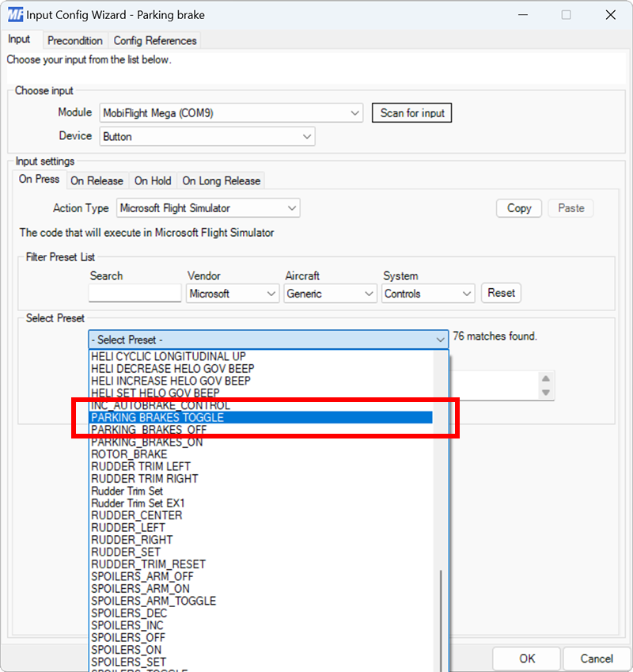Open the Action Type dropdown
Image resolution: width=633 pixels, height=672 pixels.
[x=292, y=208]
